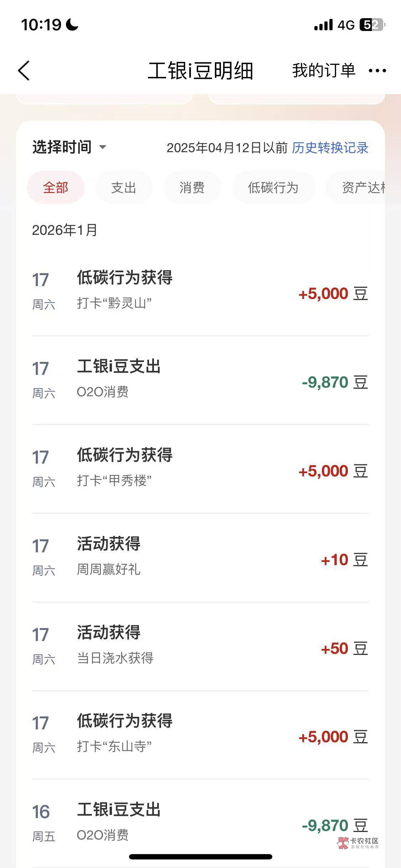Open the 周周赢好礼 +10 豆 record
401x868 pixels.
pyautogui.click(x=200, y=557)
